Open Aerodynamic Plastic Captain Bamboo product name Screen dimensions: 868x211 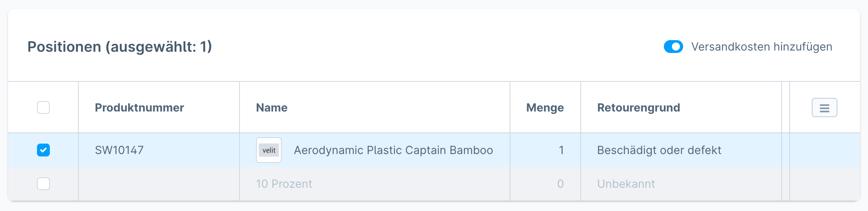click(x=393, y=150)
